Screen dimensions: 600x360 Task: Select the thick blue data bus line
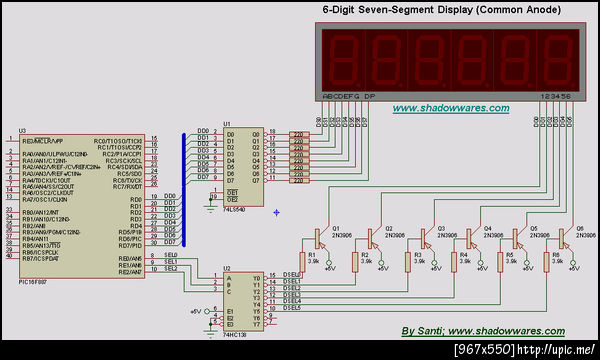click(184, 190)
